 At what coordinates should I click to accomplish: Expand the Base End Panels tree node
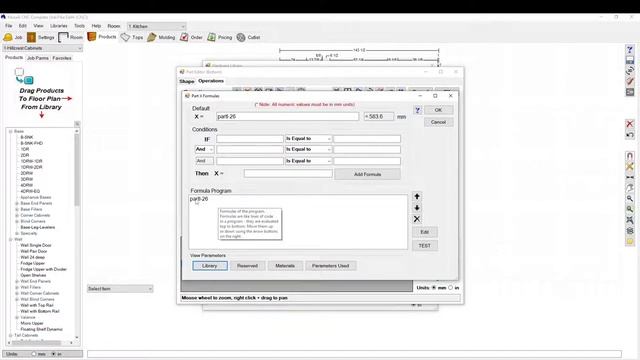[x=17, y=203]
